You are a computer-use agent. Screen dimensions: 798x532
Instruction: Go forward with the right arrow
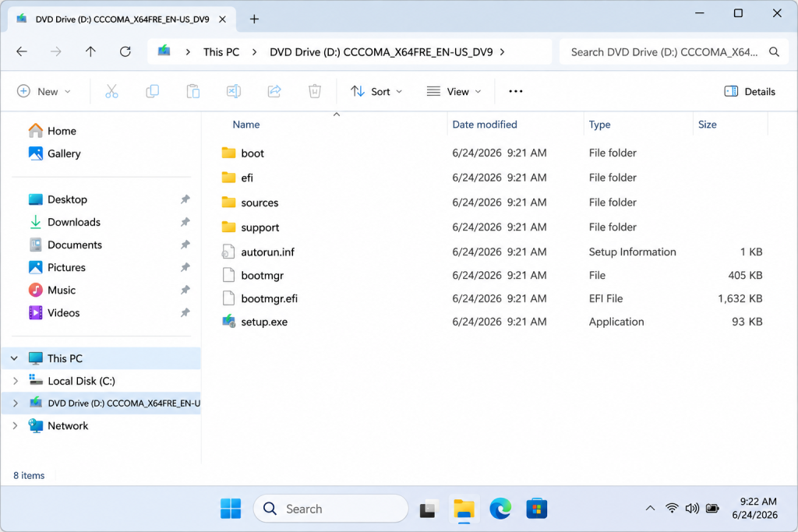pos(56,51)
